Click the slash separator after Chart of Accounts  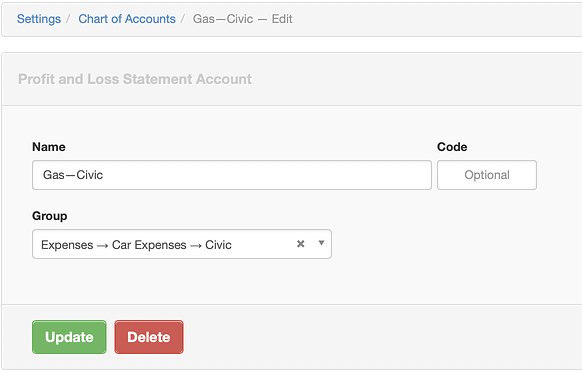click(x=183, y=19)
